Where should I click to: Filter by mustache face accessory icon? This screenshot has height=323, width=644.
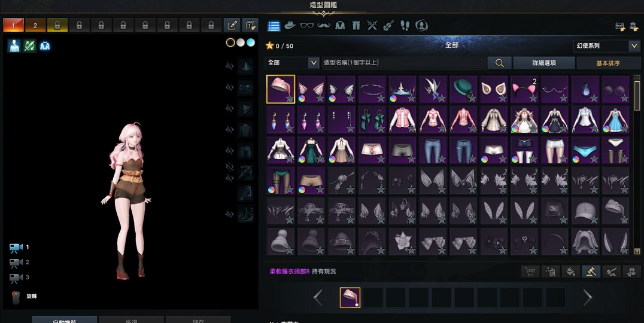(323, 26)
